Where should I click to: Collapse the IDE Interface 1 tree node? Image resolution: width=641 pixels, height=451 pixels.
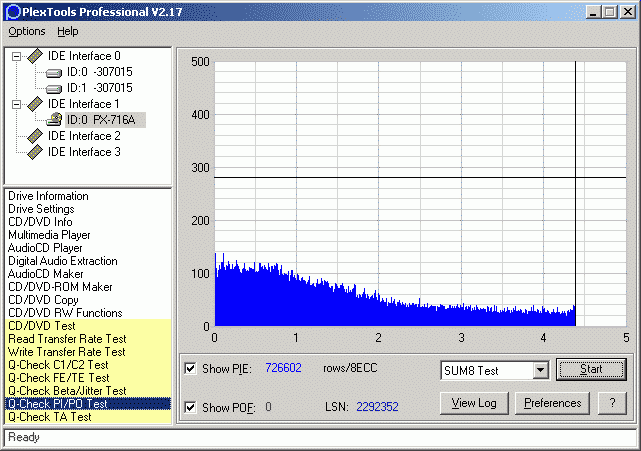pyautogui.click(x=16, y=104)
